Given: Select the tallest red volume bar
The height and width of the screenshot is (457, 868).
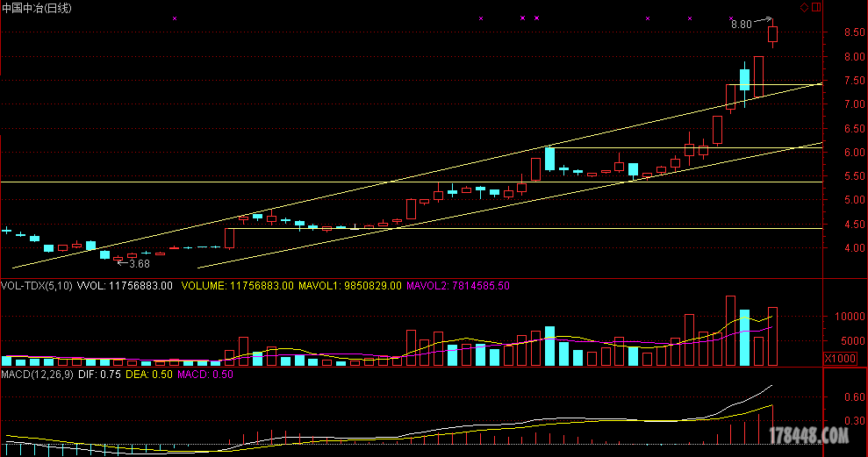Looking at the screenshot, I should [731, 331].
